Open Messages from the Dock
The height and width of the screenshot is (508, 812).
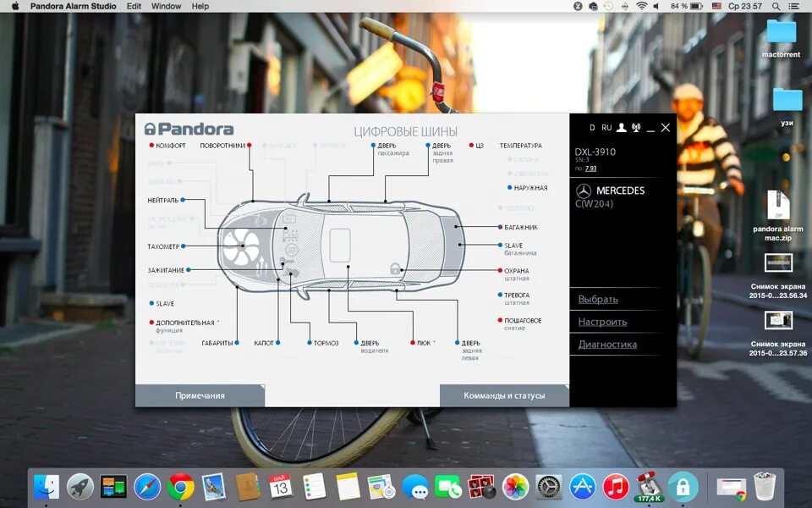click(415, 487)
